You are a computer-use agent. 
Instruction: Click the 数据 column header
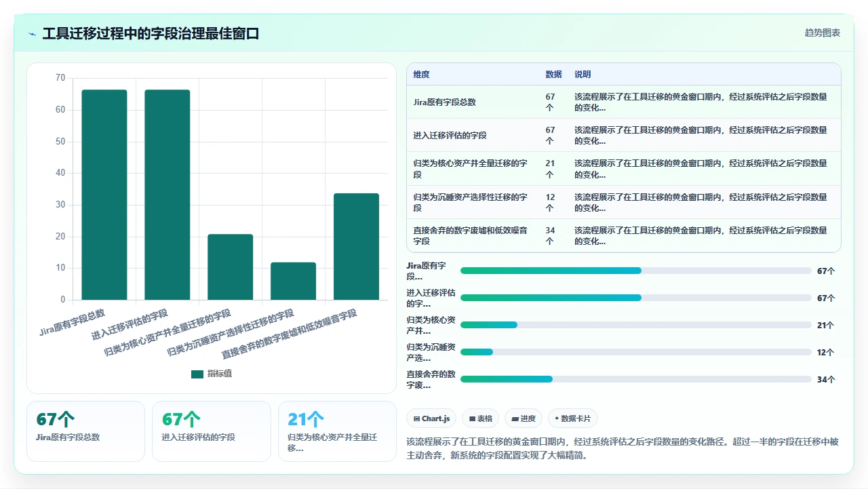tap(553, 75)
